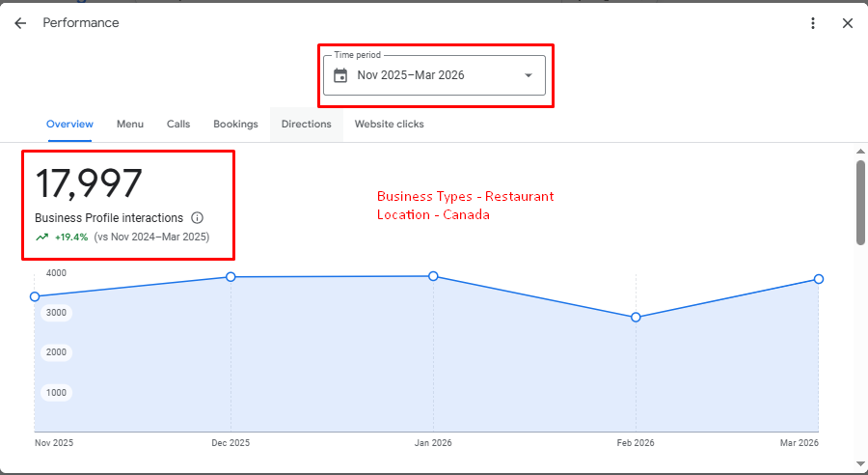Click the vertical scrollbar thumb
The height and width of the screenshot is (475, 868).
[x=860, y=201]
